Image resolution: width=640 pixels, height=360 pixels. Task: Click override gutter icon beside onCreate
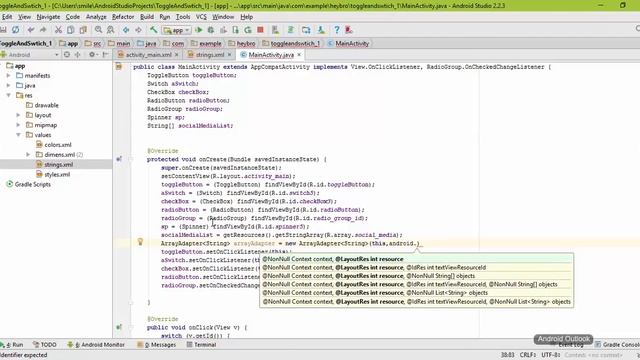119,159
